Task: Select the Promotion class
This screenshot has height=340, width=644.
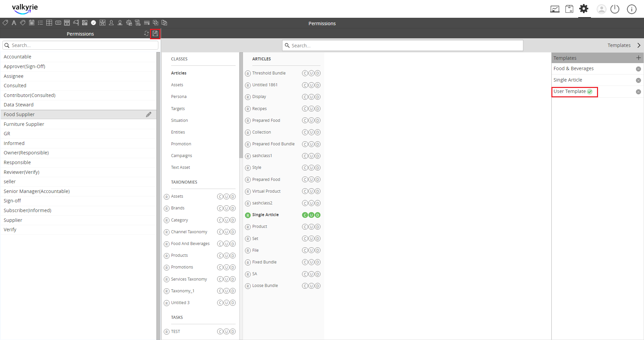Action: pyautogui.click(x=181, y=144)
